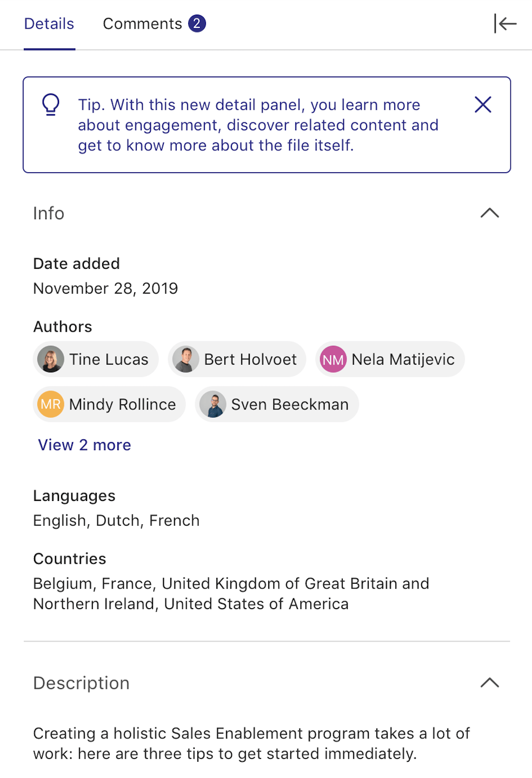The height and width of the screenshot is (778, 532).
Task: Click the MR initials avatar
Action: [51, 404]
